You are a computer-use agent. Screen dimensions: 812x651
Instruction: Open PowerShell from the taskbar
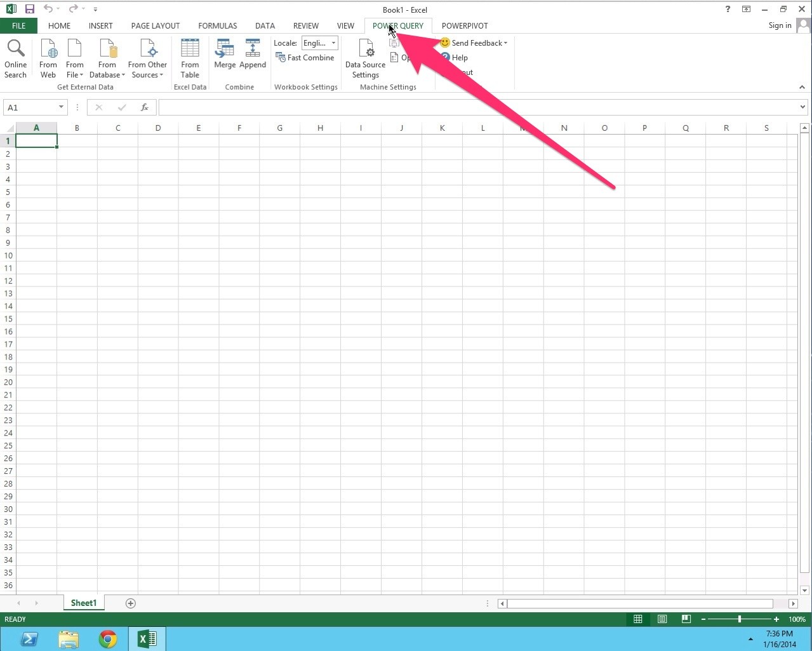point(29,639)
